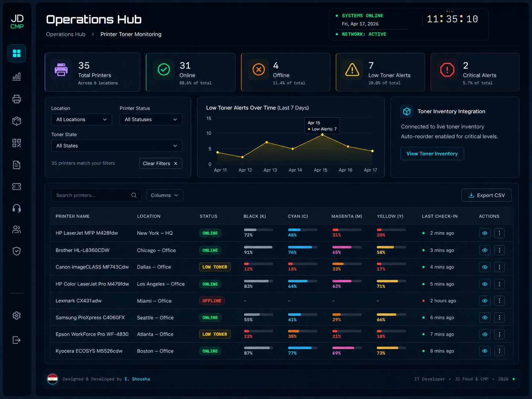Open actions menu for Kyocera ECOSYS M5526cdw
532x399 pixels.
(499, 351)
